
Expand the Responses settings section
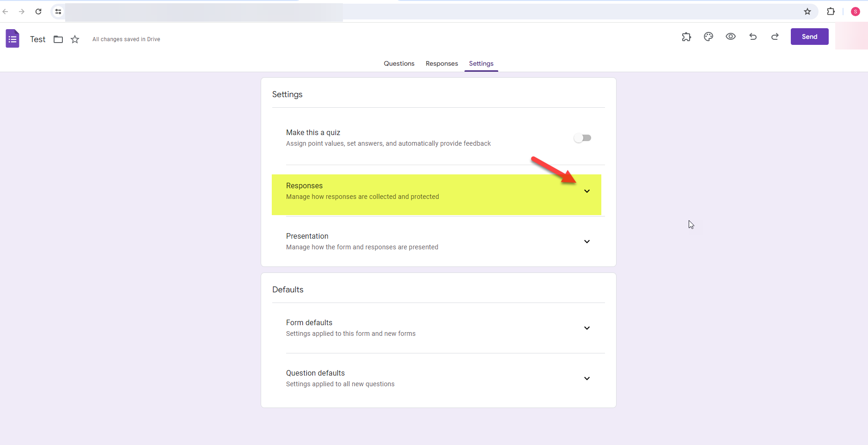587,191
